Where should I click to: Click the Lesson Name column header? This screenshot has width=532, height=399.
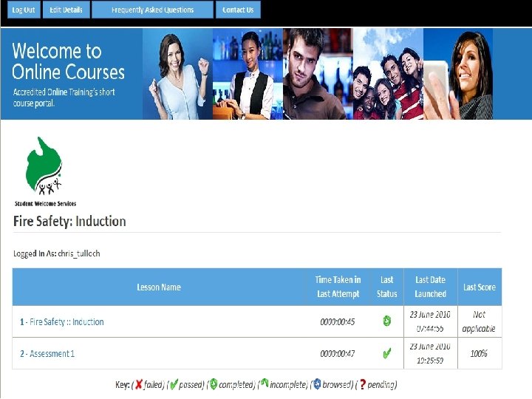(x=159, y=287)
